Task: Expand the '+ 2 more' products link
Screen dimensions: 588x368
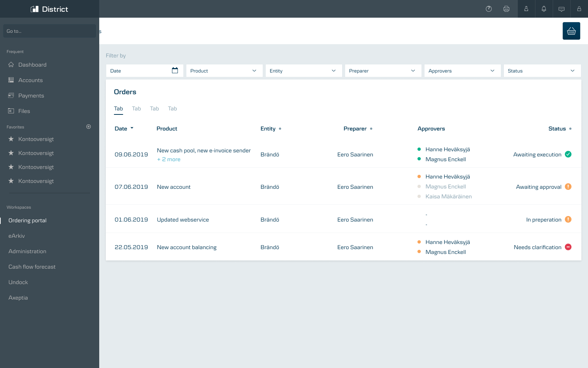Action: (x=169, y=159)
